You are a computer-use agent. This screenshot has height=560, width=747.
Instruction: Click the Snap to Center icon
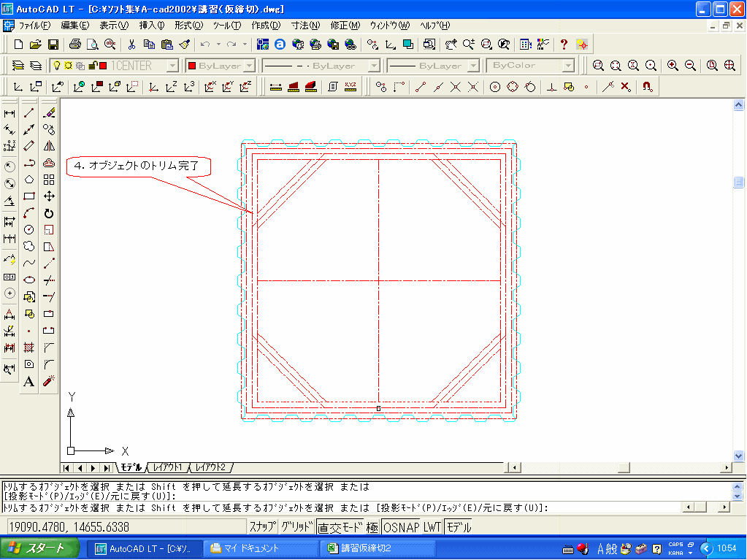click(x=495, y=87)
